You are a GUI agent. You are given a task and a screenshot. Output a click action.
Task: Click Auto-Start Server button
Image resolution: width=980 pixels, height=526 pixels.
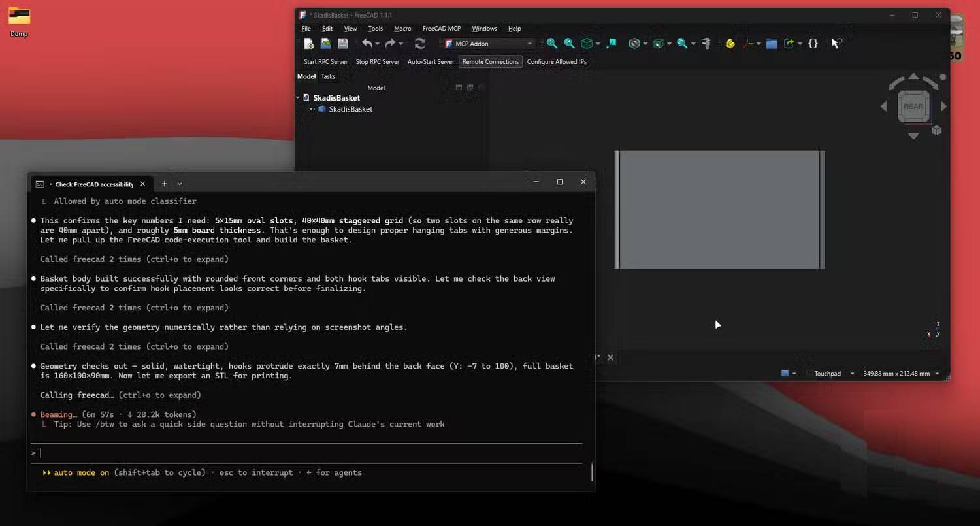pyautogui.click(x=431, y=61)
